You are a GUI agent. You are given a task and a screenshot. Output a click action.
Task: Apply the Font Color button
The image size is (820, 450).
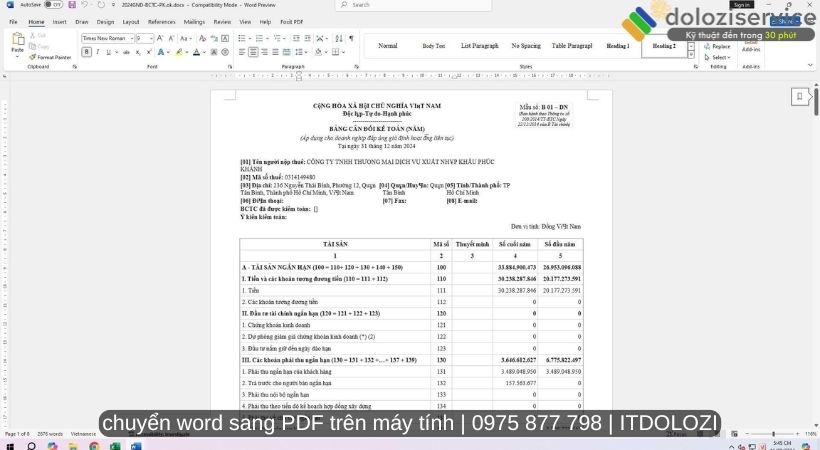[x=196, y=52]
